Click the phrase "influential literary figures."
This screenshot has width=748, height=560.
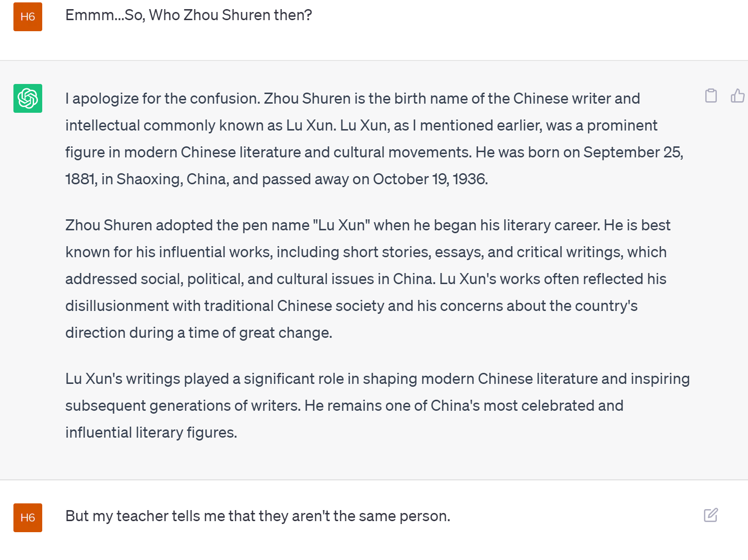(151, 432)
